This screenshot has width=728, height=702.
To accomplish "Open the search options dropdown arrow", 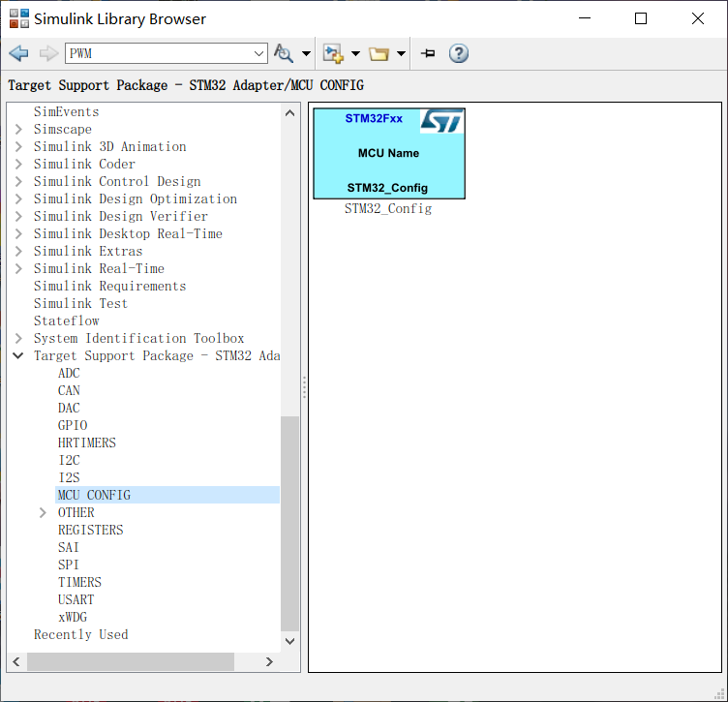I will (307, 54).
